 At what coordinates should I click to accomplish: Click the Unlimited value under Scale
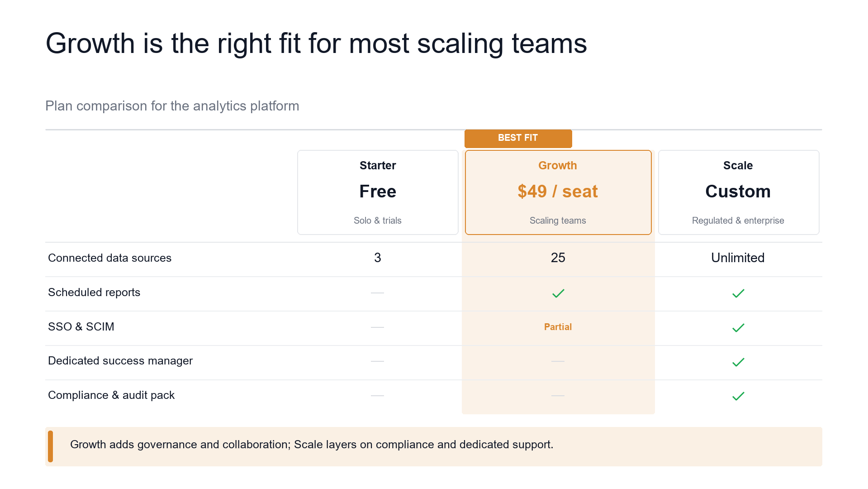[x=738, y=258]
